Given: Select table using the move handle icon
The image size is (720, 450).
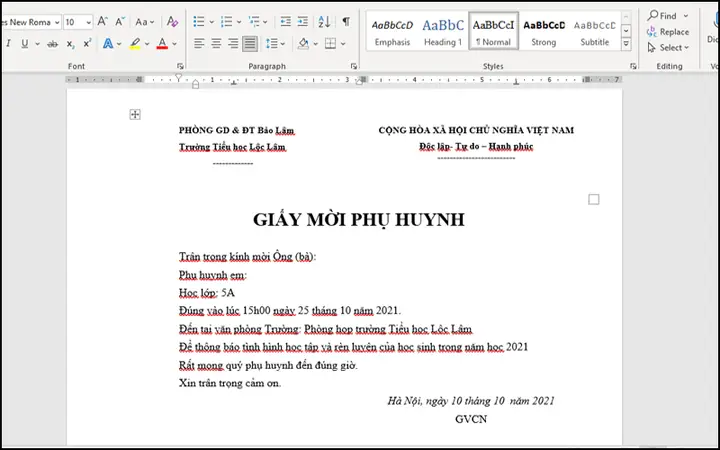Looking at the screenshot, I should 135,114.
